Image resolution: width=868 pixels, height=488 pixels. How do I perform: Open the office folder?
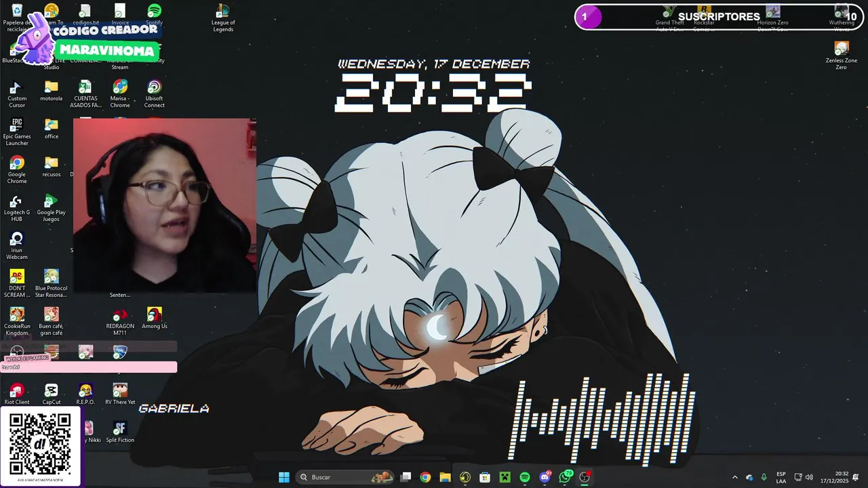52,129
